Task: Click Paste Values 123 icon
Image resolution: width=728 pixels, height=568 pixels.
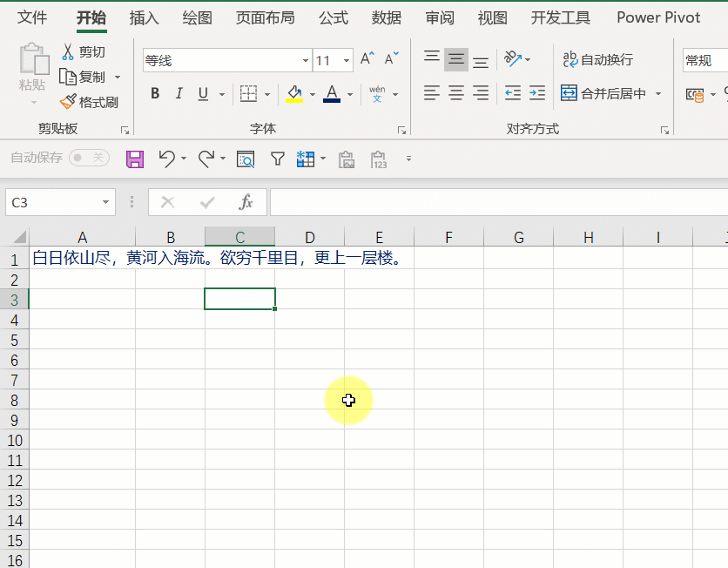Action: click(x=379, y=159)
